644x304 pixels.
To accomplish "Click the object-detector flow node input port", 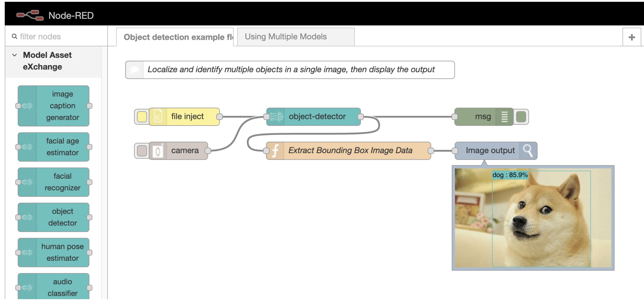I will (x=266, y=116).
